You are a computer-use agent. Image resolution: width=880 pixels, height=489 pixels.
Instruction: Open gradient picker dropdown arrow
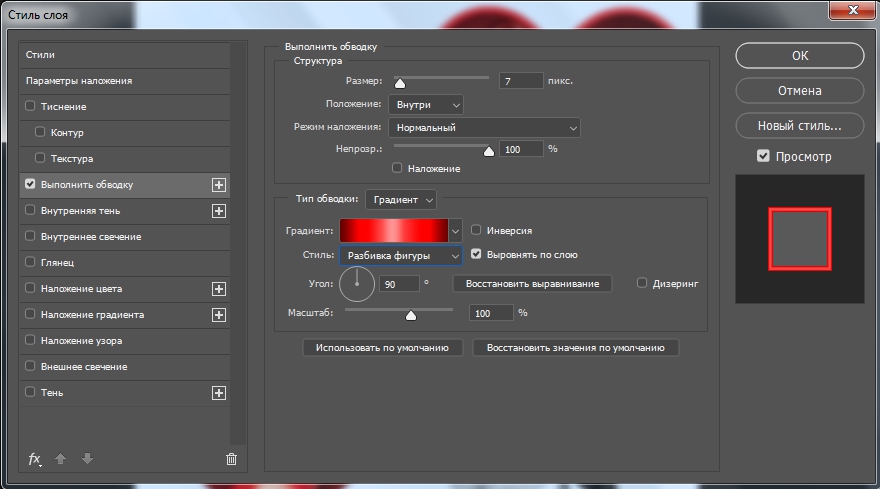point(455,231)
